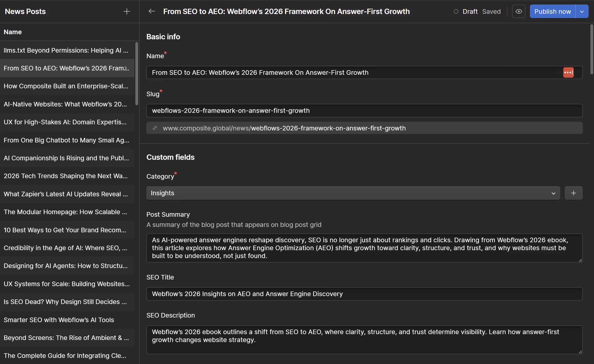Click the red password manager icon in Name field
The image size is (594, 364).
[568, 72]
